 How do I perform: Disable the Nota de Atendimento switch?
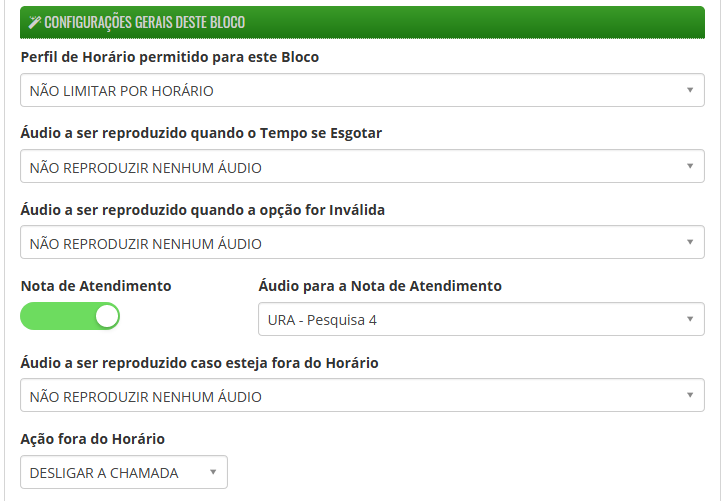[70, 317]
